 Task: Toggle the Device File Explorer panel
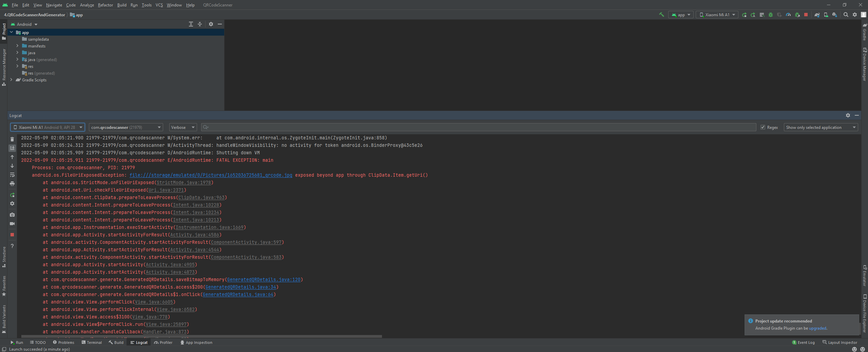[865, 313]
